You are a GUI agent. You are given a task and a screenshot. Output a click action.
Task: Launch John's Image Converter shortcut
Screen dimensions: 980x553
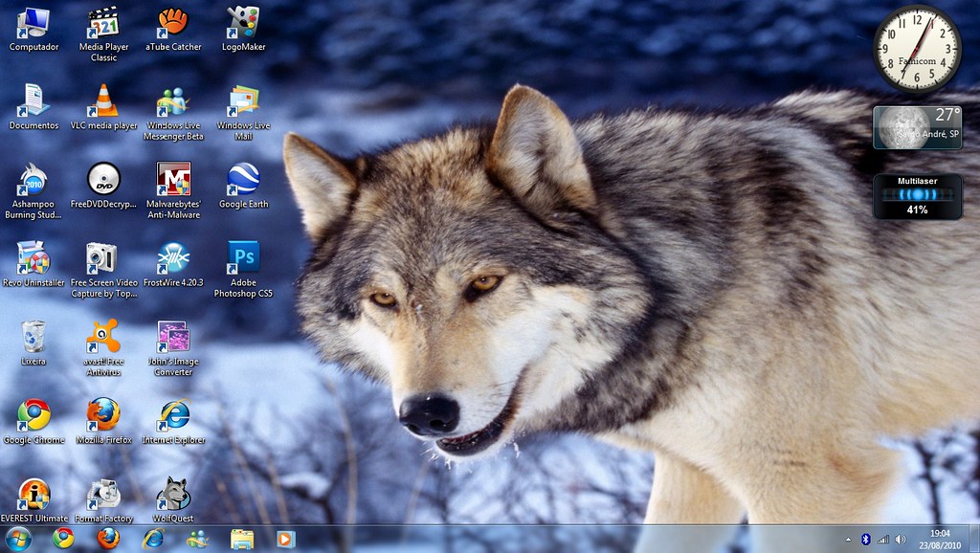173,348
